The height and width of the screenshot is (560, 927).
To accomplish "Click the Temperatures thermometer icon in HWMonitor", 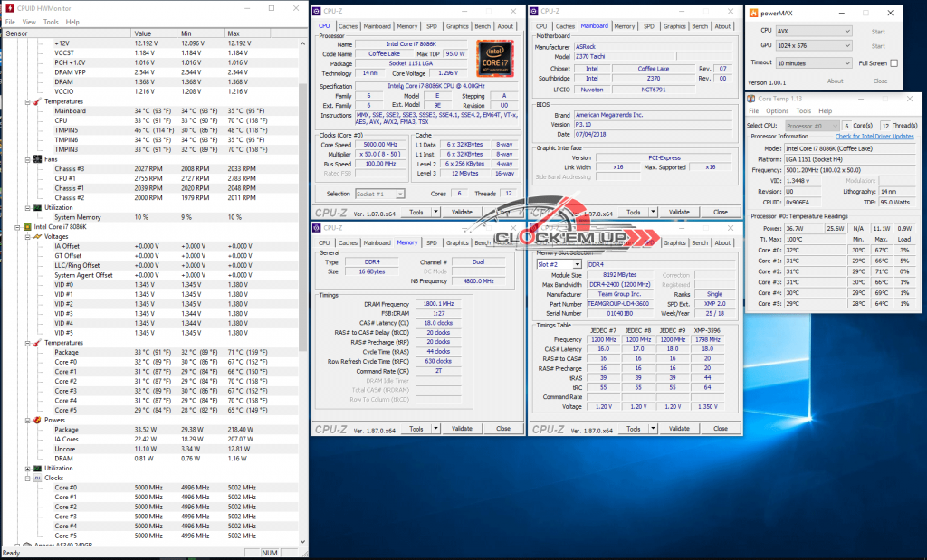I will click(x=38, y=101).
